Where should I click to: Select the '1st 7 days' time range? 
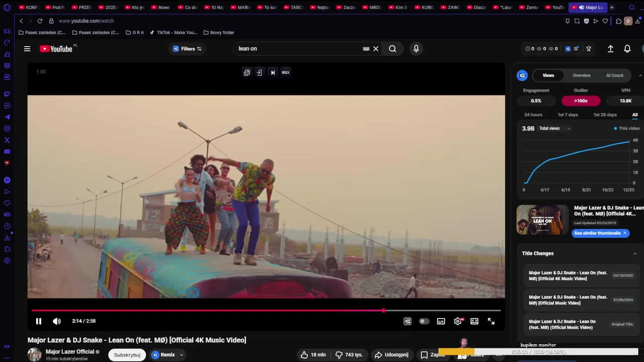(568, 115)
